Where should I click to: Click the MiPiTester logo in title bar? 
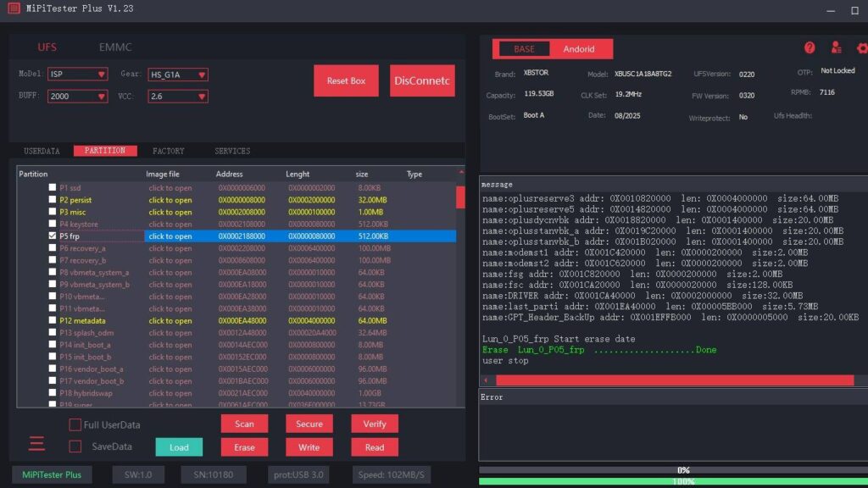14,9
